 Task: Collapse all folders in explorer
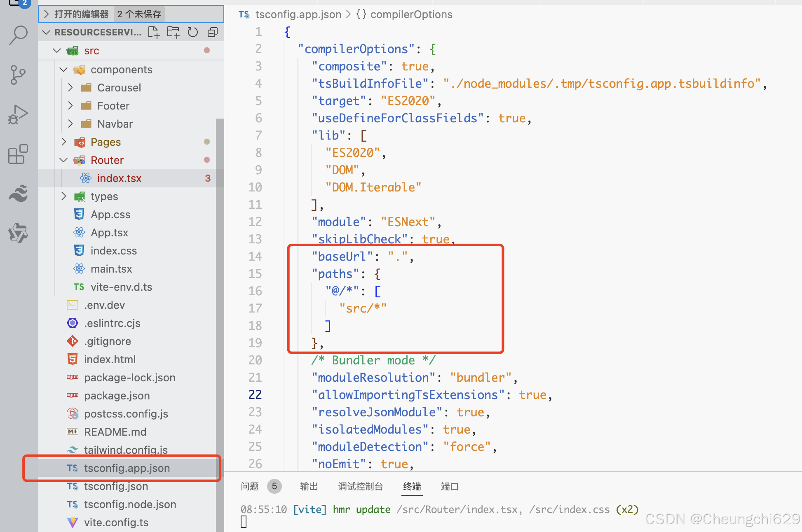pyautogui.click(x=213, y=32)
